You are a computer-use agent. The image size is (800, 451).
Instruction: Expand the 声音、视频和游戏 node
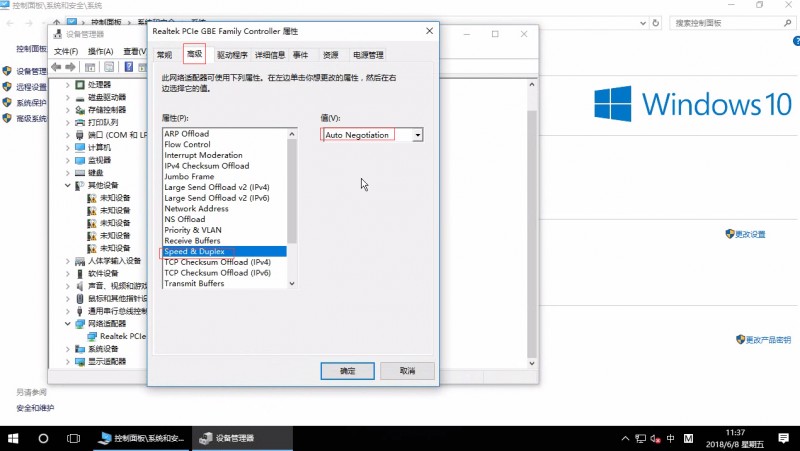tap(68, 286)
